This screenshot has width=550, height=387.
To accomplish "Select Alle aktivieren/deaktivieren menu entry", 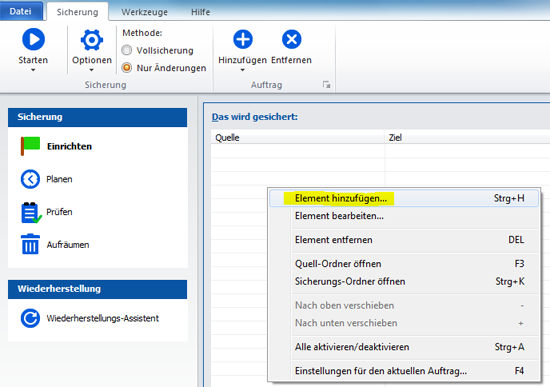I will 404,347.
